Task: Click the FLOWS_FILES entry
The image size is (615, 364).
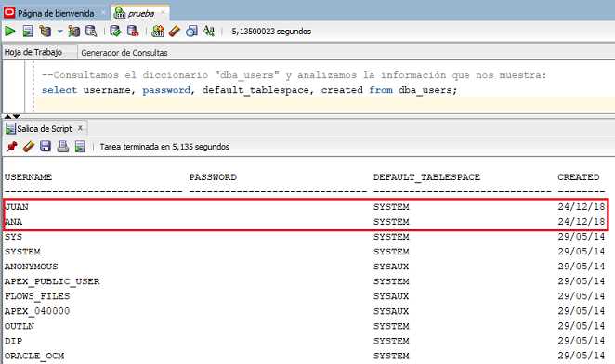Action: pyautogui.click(x=37, y=296)
